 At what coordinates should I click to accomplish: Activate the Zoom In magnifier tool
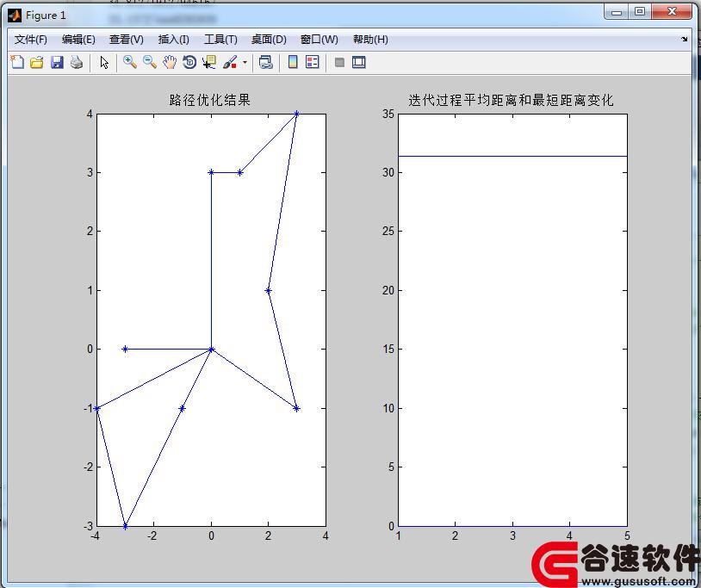click(x=130, y=62)
